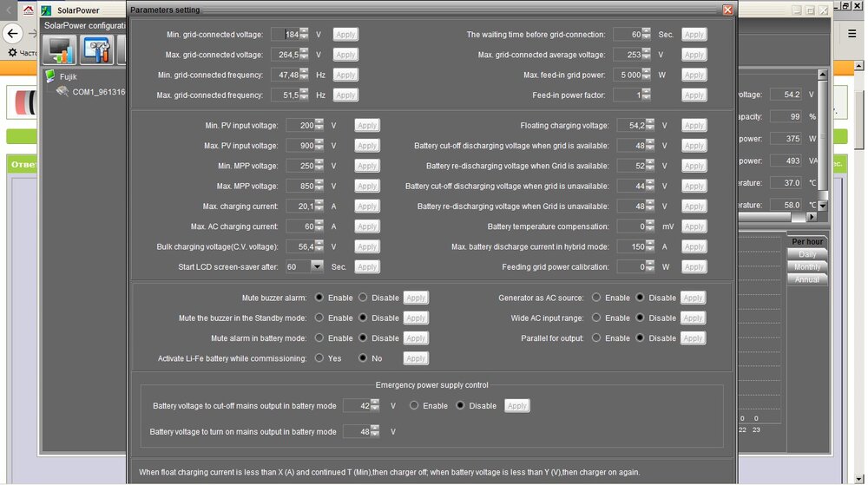
Task: Apply the Bulk charging voltage setting
Action: coord(367,247)
